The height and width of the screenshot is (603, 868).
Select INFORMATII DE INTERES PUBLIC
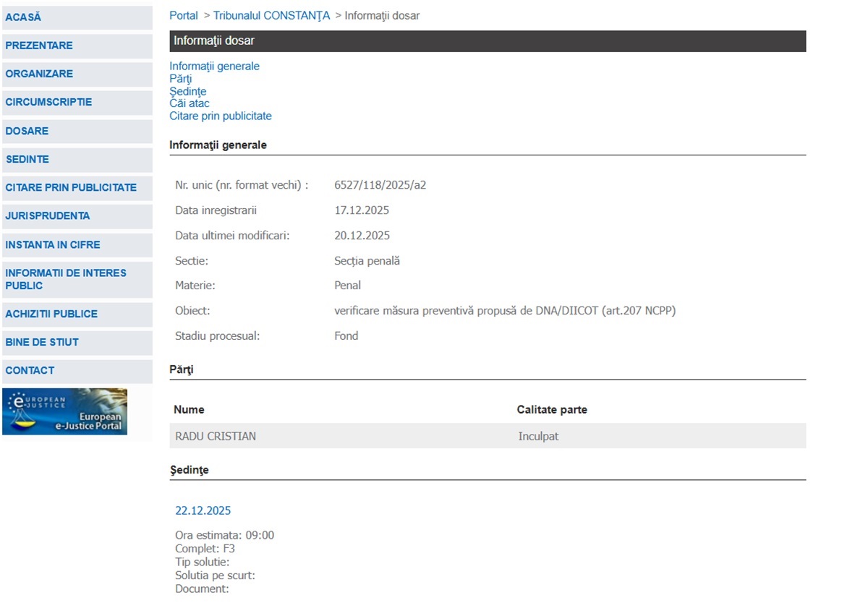coord(66,279)
